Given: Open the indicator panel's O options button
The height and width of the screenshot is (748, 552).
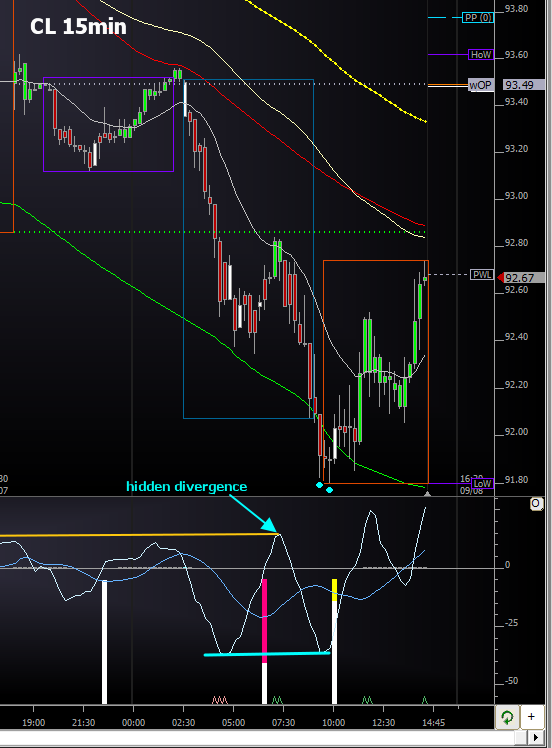Looking at the screenshot, I should point(536,504).
